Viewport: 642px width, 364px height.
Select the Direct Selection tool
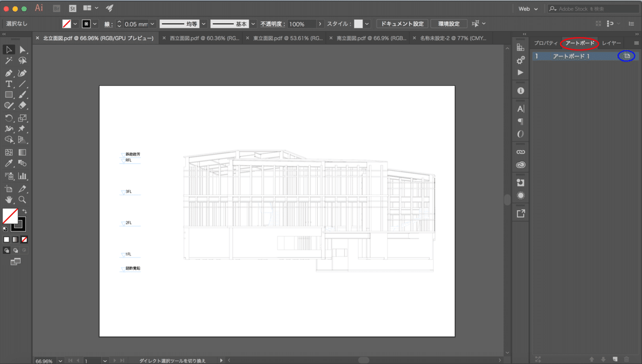(x=22, y=50)
